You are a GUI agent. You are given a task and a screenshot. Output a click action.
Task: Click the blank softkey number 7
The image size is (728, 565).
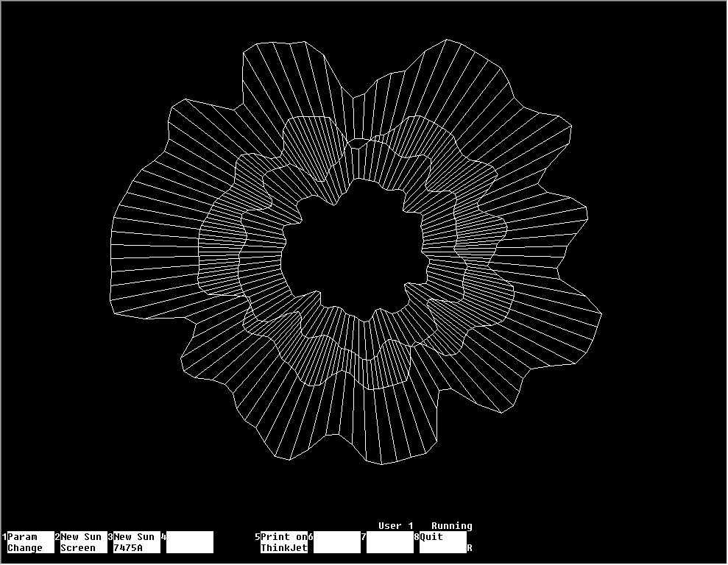[390, 542]
